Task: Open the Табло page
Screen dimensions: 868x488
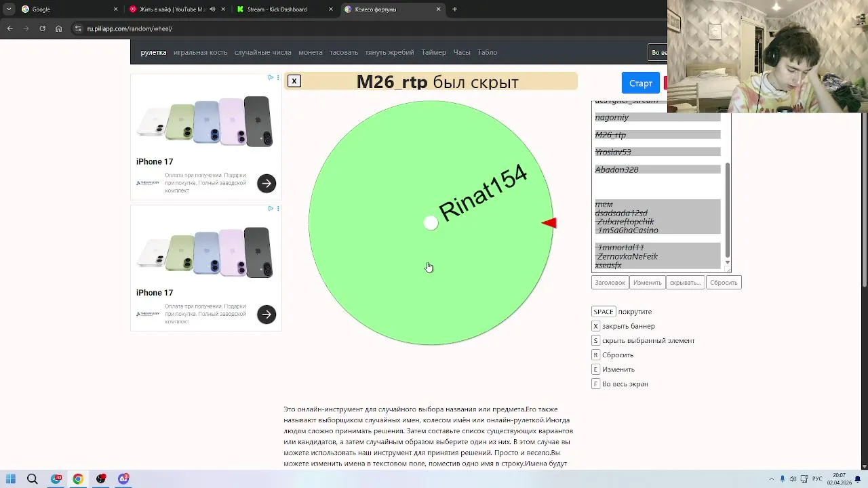Action: click(488, 52)
